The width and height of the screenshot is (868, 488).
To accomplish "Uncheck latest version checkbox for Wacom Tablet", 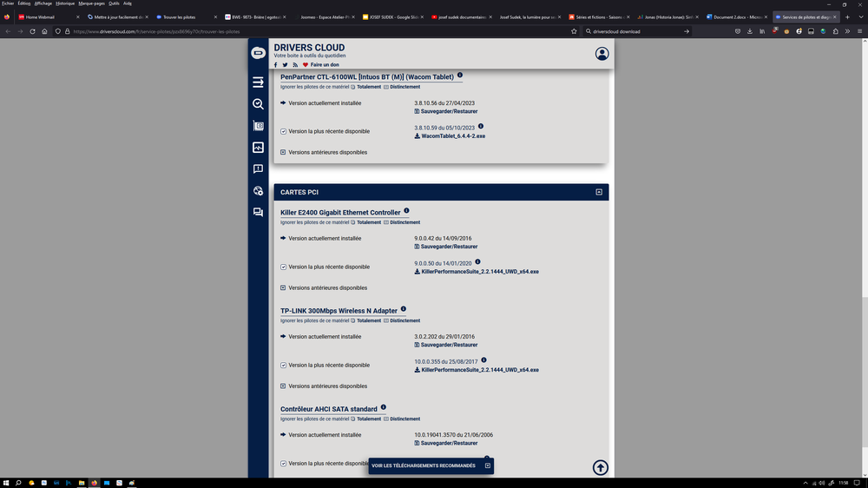I will point(284,132).
